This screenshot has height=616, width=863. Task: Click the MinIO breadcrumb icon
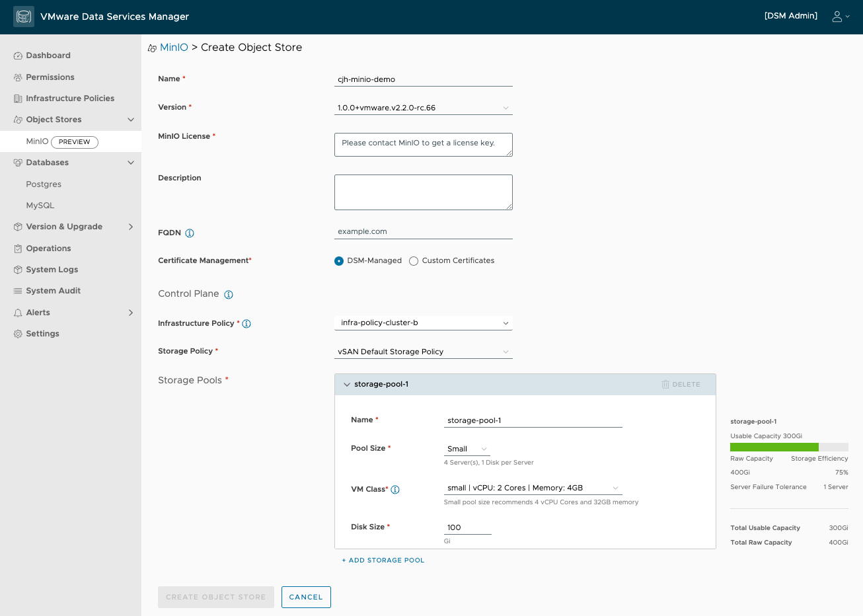(x=152, y=48)
